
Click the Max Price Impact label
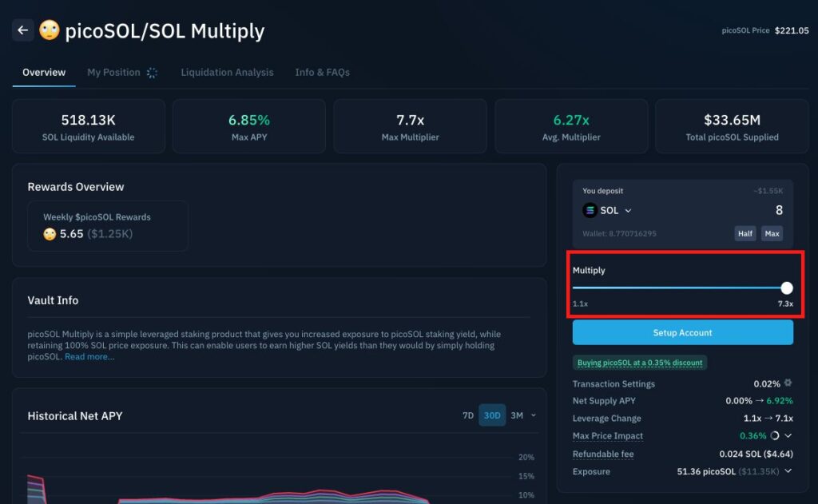(x=608, y=435)
